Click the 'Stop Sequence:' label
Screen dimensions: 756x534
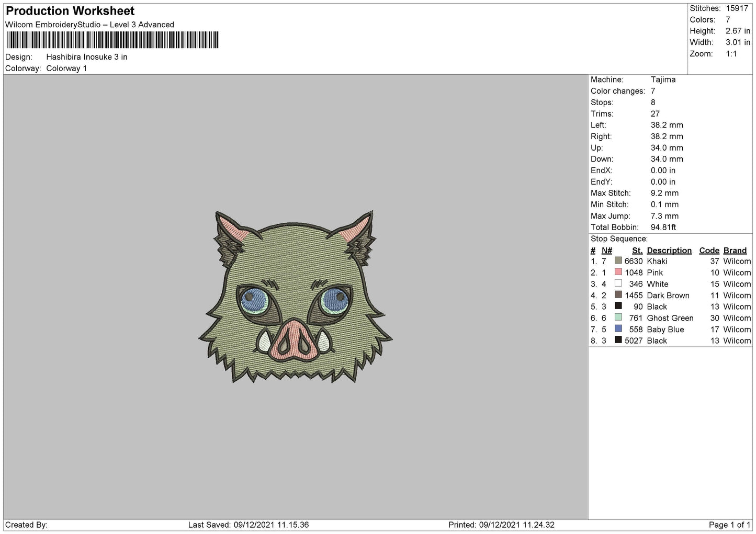[619, 239]
